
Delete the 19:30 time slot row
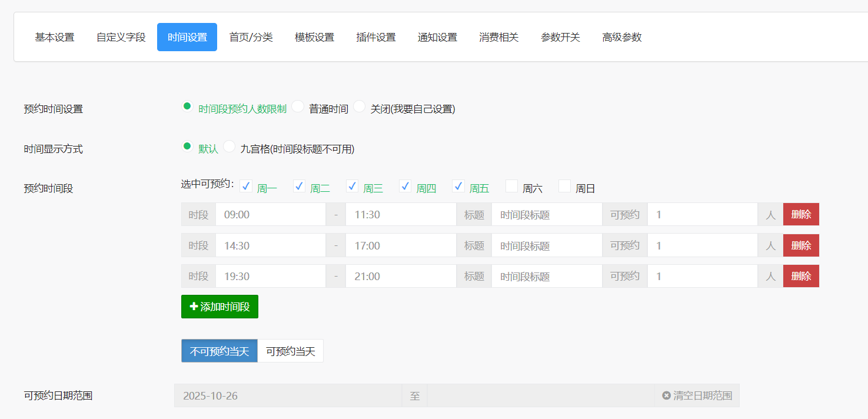point(800,276)
